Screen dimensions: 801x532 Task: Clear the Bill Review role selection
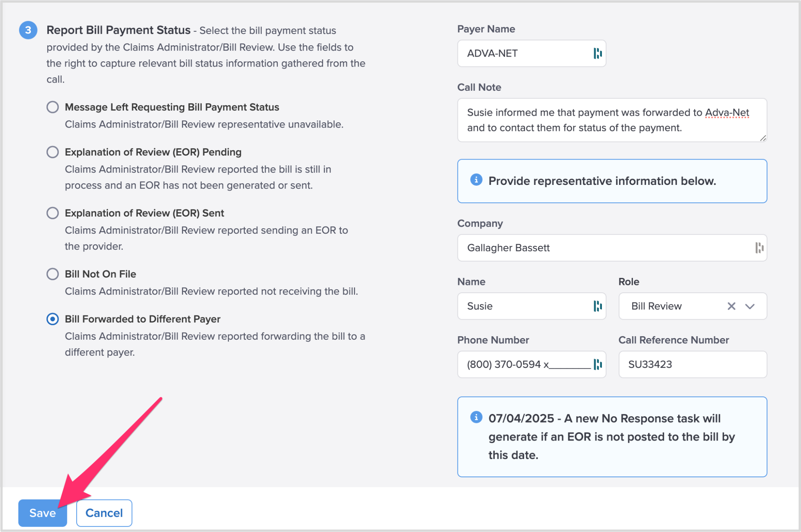(x=731, y=306)
